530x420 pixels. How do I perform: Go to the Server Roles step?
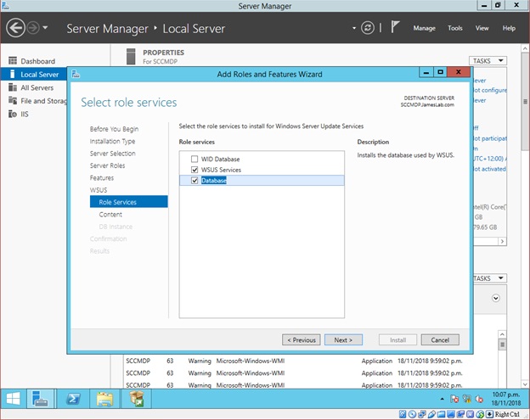[x=107, y=165]
